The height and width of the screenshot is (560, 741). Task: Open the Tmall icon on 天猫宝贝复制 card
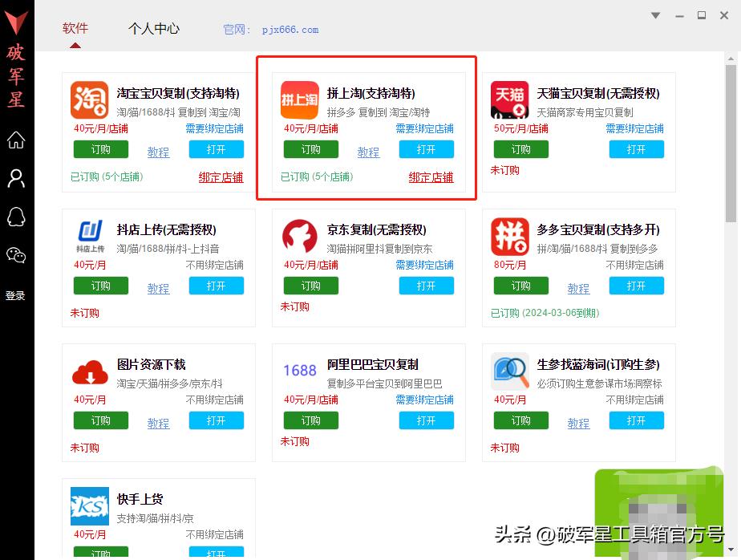pyautogui.click(x=509, y=100)
